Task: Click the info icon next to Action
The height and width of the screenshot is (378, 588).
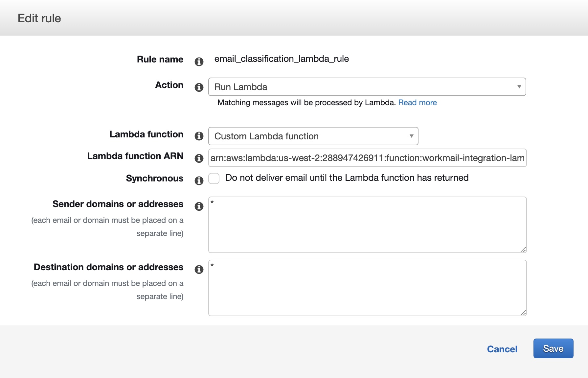Action: 199,87
